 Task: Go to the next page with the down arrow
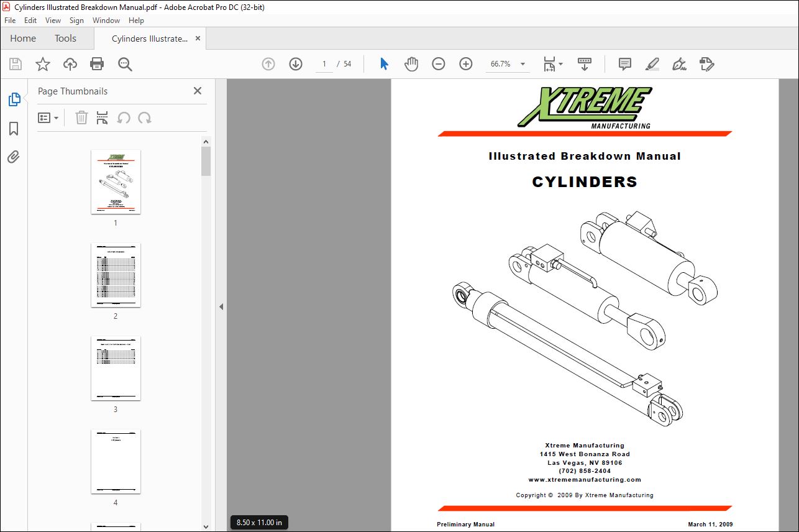point(296,64)
